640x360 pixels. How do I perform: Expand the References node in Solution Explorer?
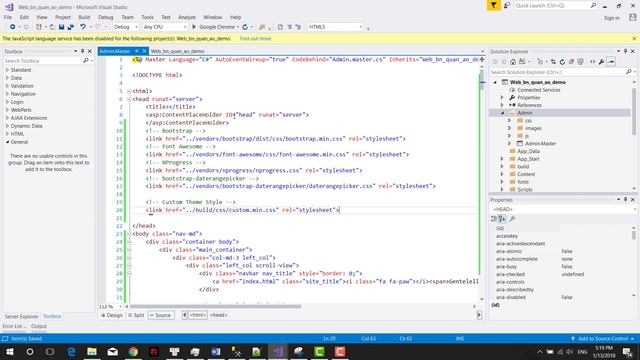(502, 105)
